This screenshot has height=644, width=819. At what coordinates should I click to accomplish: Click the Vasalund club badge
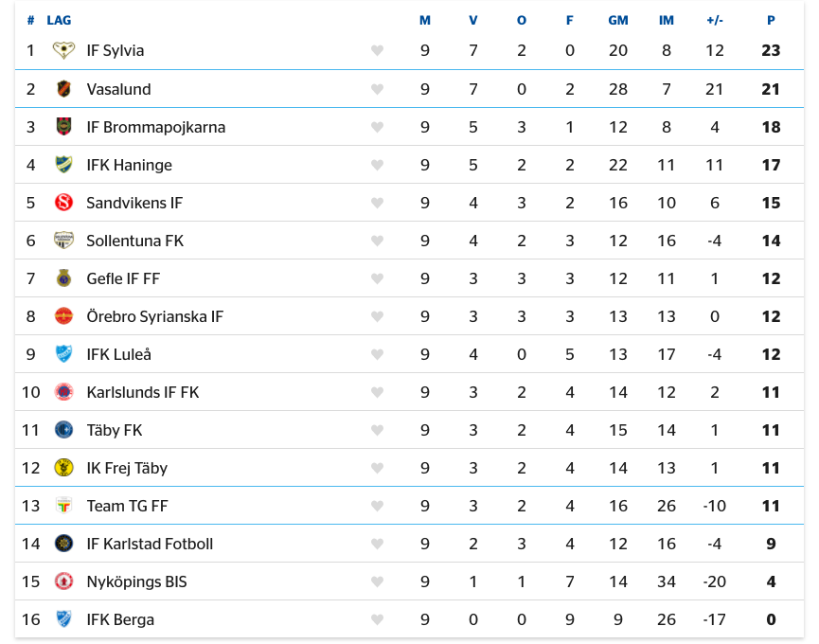pyautogui.click(x=63, y=89)
